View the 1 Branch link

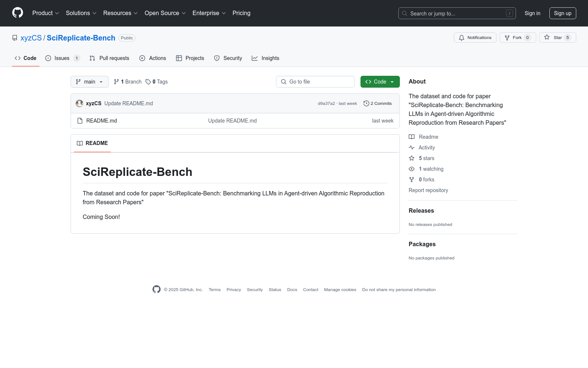(x=128, y=82)
